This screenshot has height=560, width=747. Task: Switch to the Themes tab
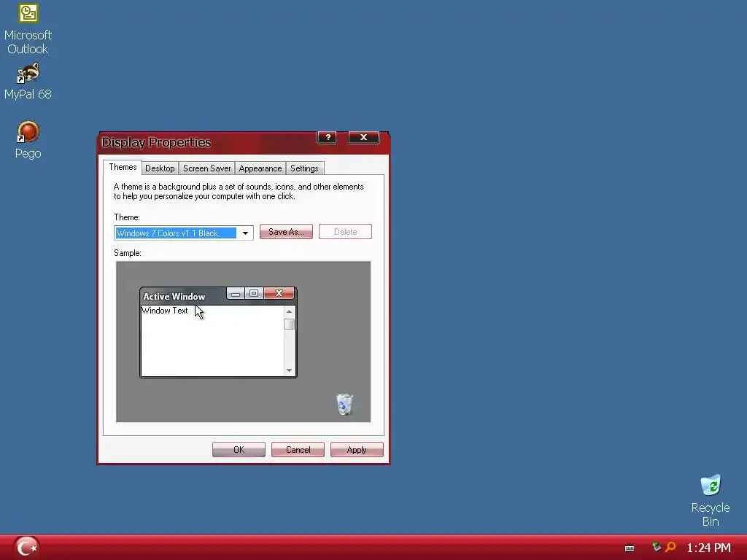pos(123,167)
